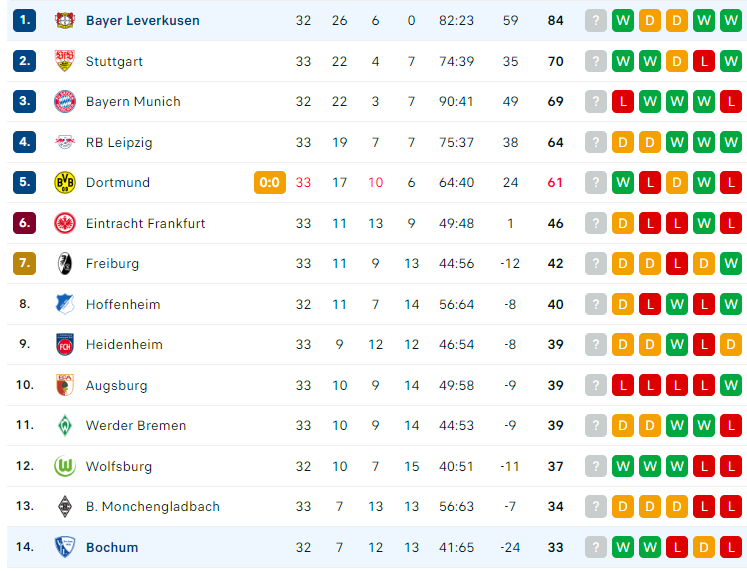Click Dortmund's live 0:0 score badge
Image resolution: width=747 pixels, height=571 pixels.
point(270,182)
